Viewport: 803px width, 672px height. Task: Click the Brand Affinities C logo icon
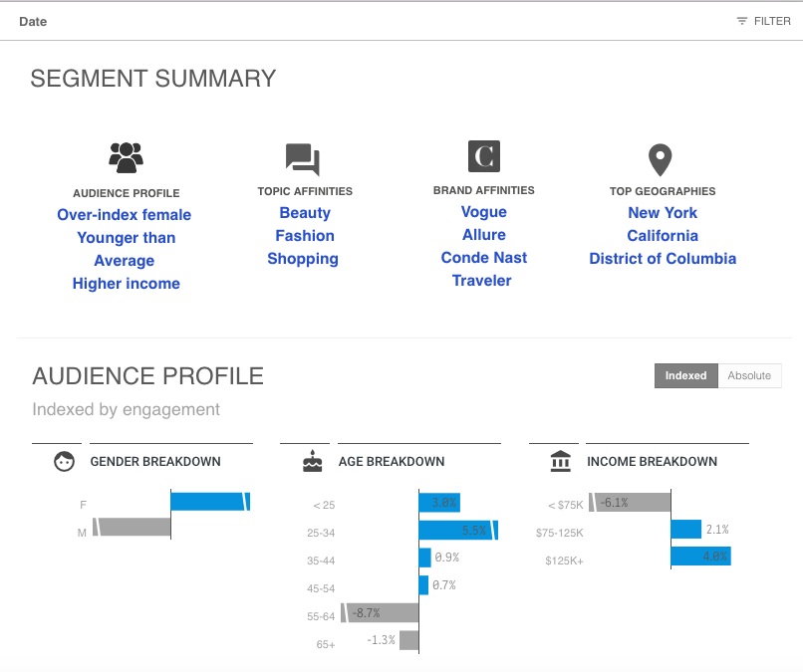[484, 156]
